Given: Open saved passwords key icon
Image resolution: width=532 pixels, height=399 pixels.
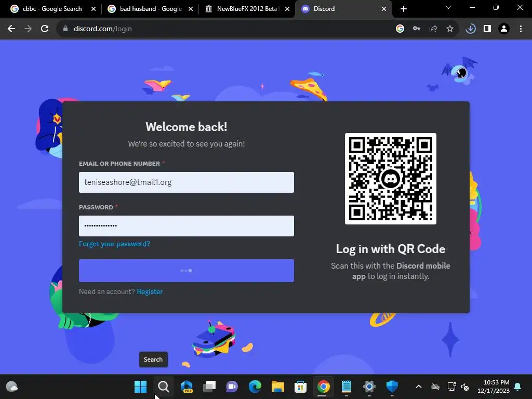Looking at the screenshot, I should tap(417, 29).
